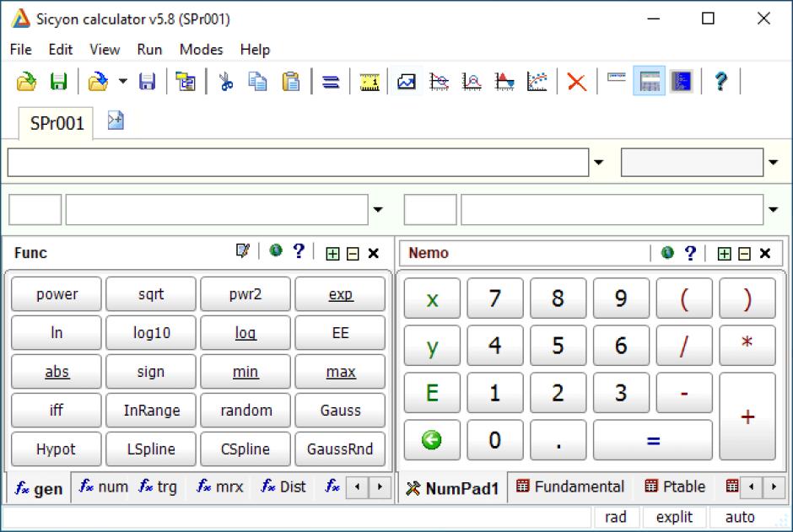This screenshot has width=793, height=532.
Task: Click the copy icon in toolbar
Action: click(257, 81)
